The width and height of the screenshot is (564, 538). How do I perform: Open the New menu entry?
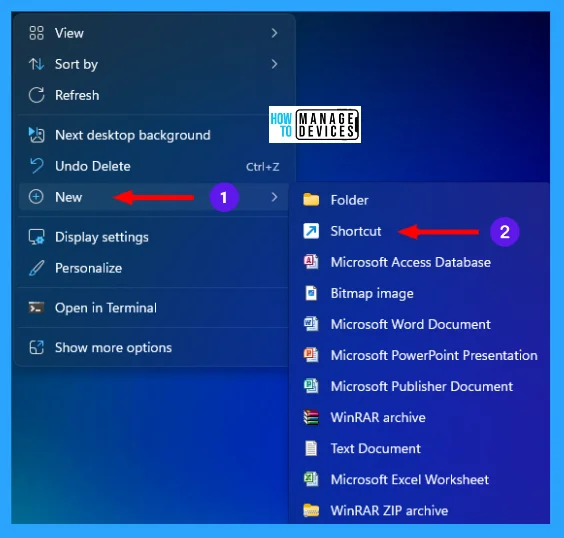pyautogui.click(x=154, y=197)
